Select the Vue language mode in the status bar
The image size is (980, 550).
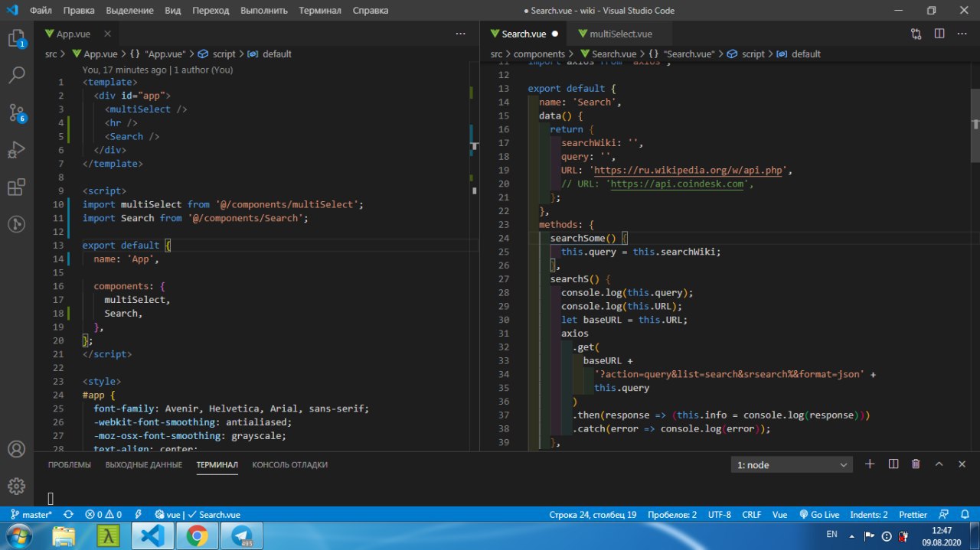coord(779,515)
